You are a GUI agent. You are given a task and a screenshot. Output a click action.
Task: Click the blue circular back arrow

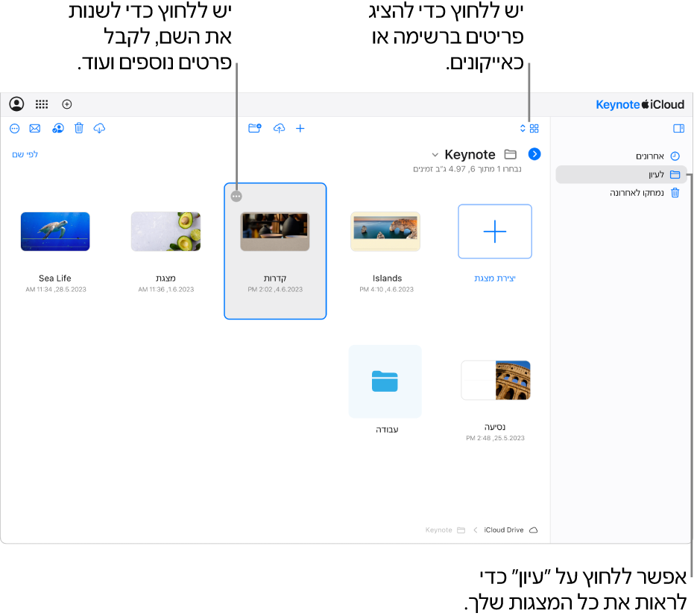click(534, 154)
